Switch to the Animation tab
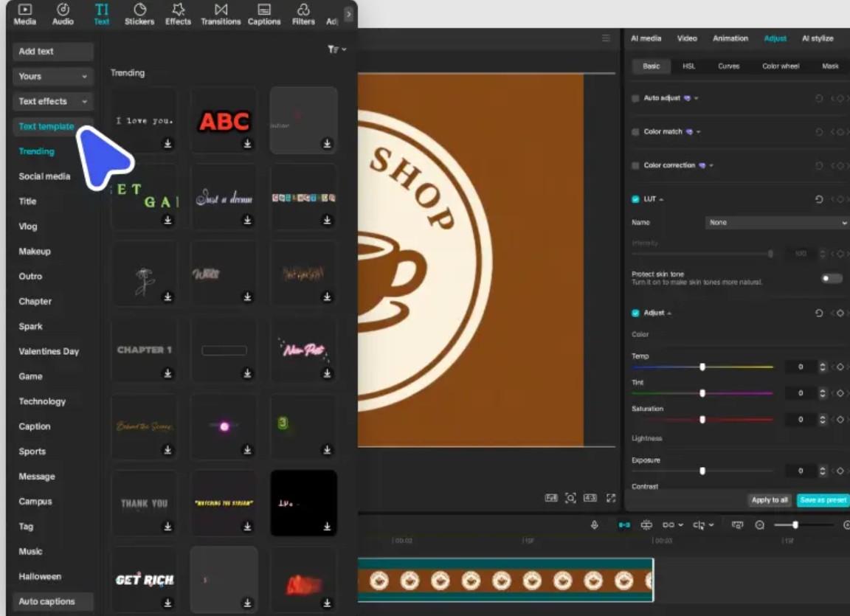Screen dimensions: 850x616 pos(730,38)
